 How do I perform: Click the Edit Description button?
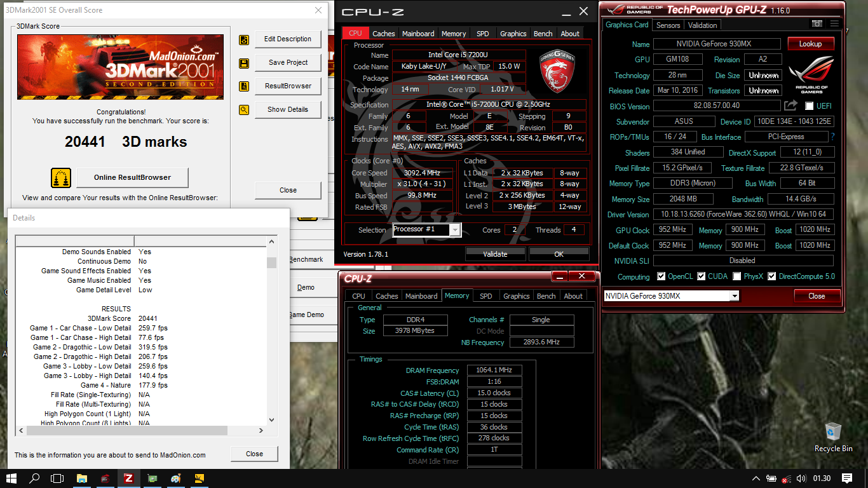tap(288, 39)
